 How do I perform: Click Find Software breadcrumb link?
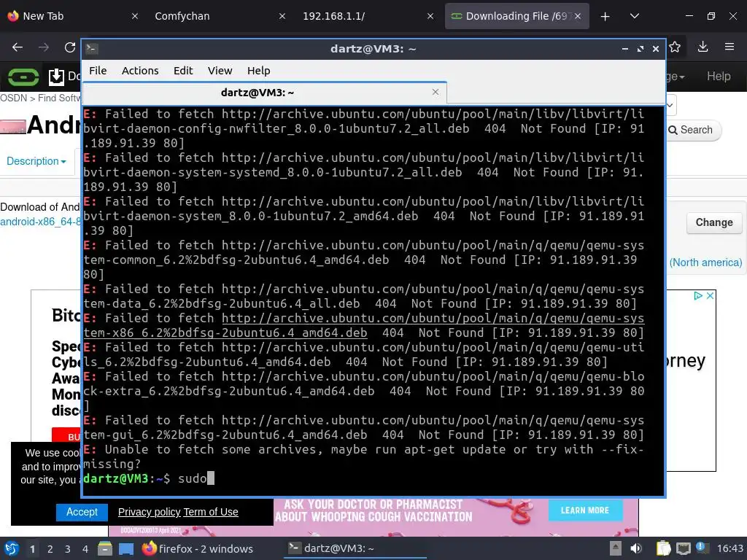coord(60,98)
